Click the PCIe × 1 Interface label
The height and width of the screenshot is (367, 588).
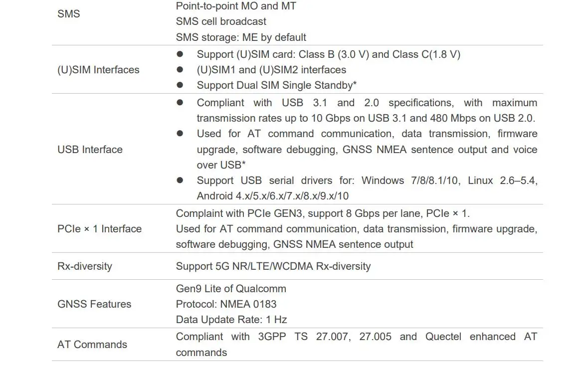point(99,229)
